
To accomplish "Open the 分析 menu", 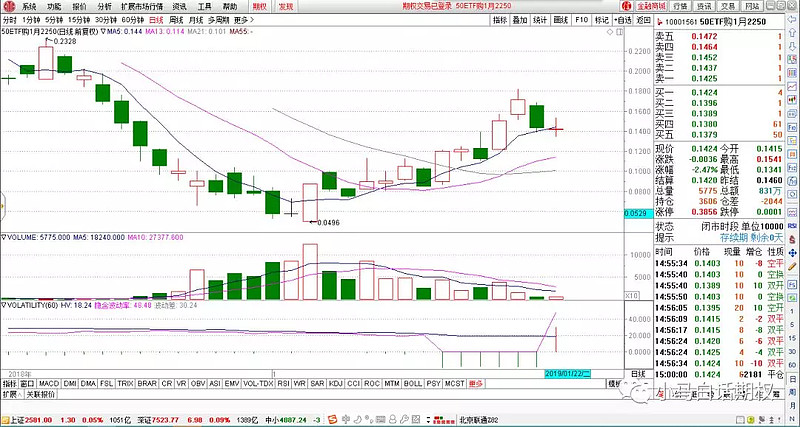I will pos(104,7).
